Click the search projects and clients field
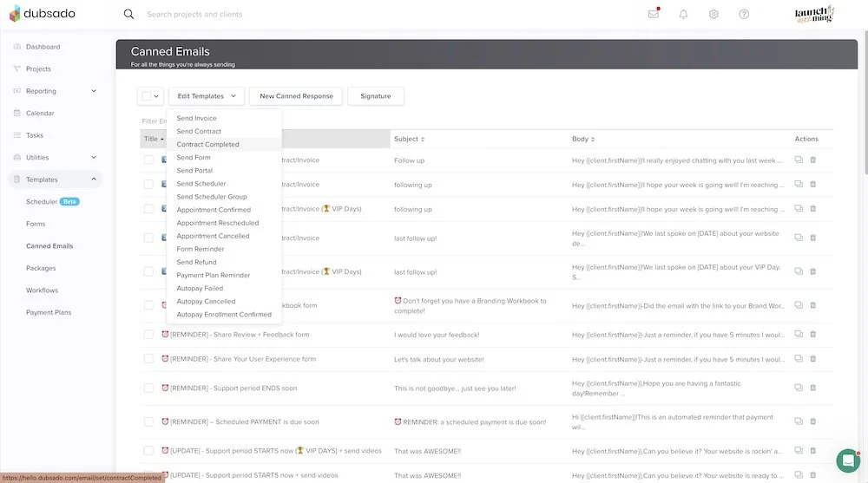This screenshot has width=868, height=483. pos(194,15)
